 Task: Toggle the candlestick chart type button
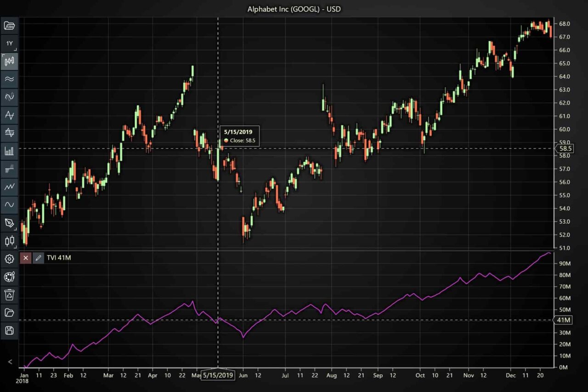pos(9,62)
